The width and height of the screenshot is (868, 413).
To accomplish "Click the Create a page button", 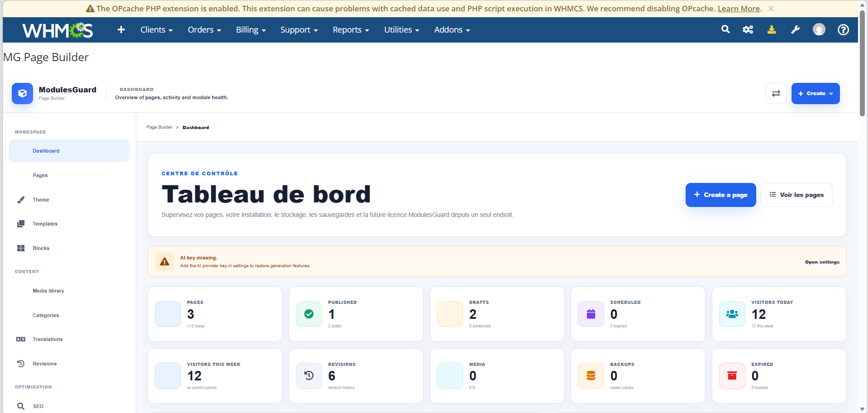I will [x=720, y=195].
